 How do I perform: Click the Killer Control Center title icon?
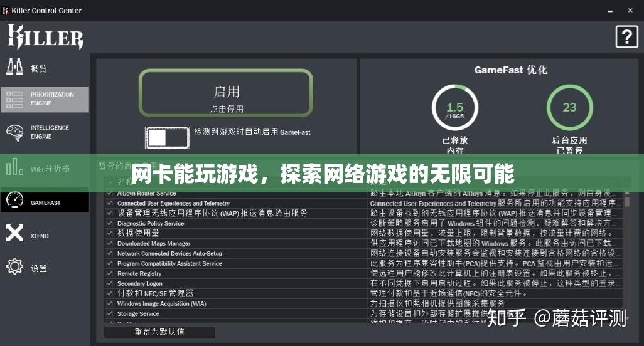6,11
